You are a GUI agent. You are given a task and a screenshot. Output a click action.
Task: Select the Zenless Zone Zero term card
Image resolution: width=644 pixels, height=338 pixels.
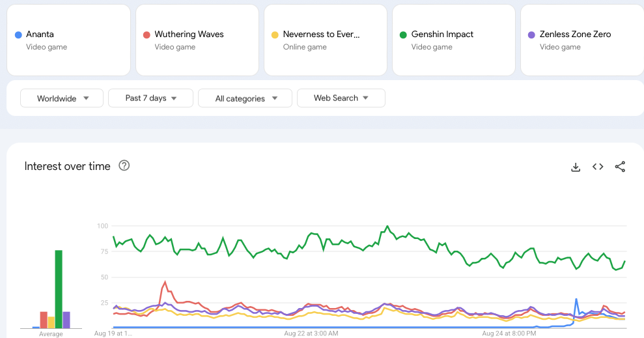pos(582,40)
